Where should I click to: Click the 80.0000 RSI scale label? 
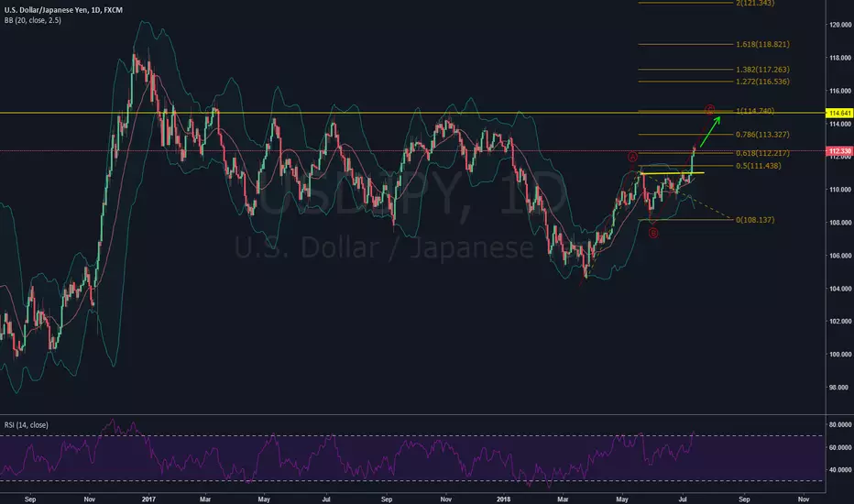point(840,424)
